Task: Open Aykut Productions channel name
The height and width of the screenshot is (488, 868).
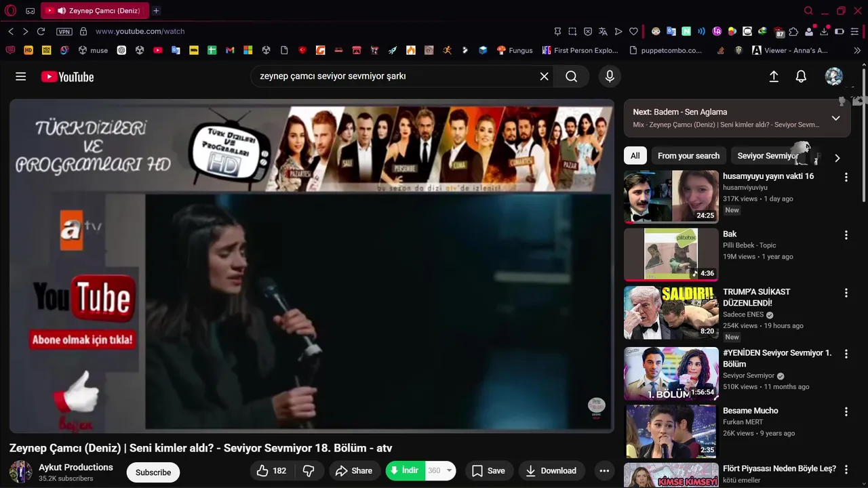Action: [76, 467]
